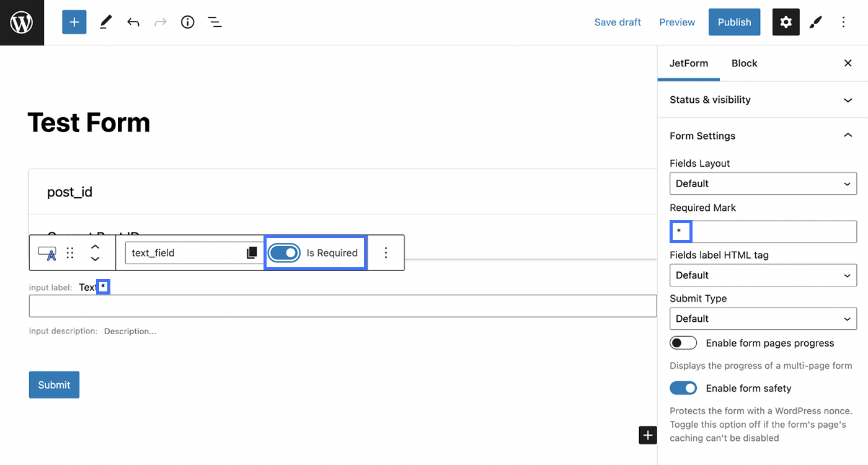Viewport: 868px width, 465px height.
Task: Enable form pages progress
Action: [683, 342]
